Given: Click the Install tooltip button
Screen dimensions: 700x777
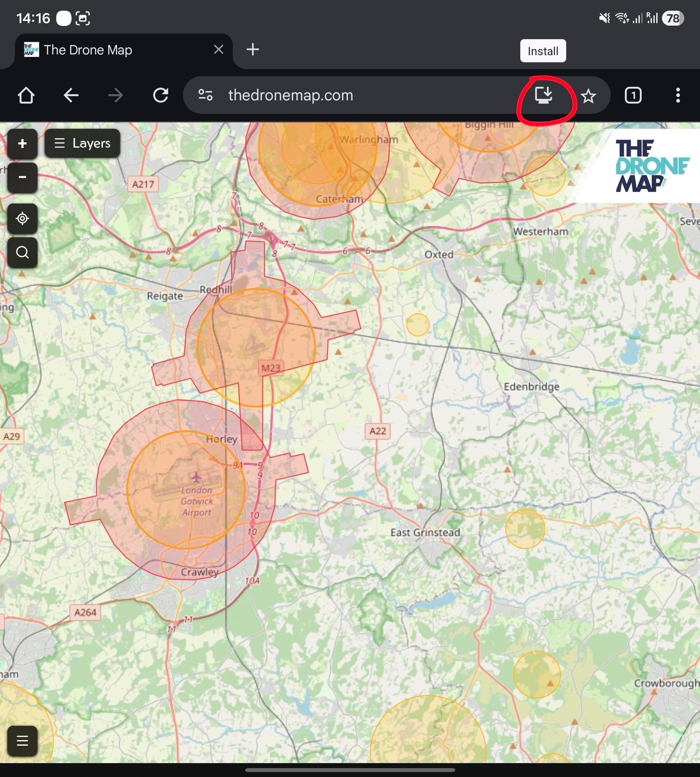Looking at the screenshot, I should [543, 51].
